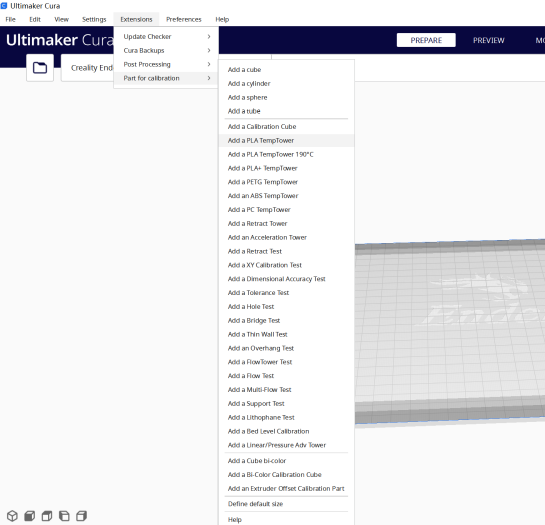Select Add a Linear/Pressure Adv Tower

coord(286,445)
